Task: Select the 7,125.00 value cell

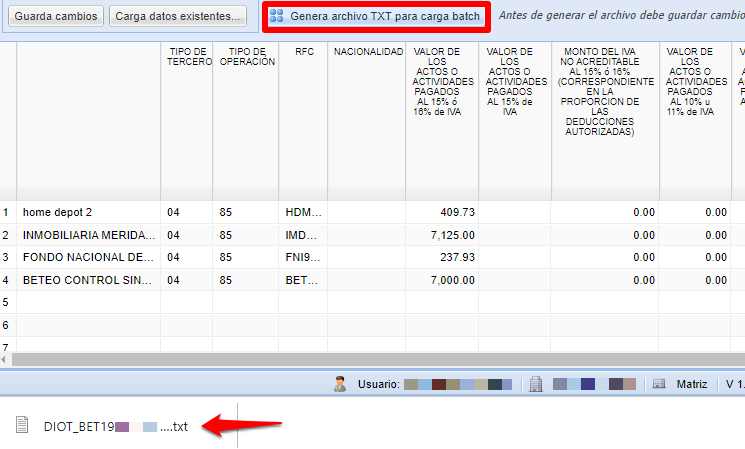Action: point(441,235)
